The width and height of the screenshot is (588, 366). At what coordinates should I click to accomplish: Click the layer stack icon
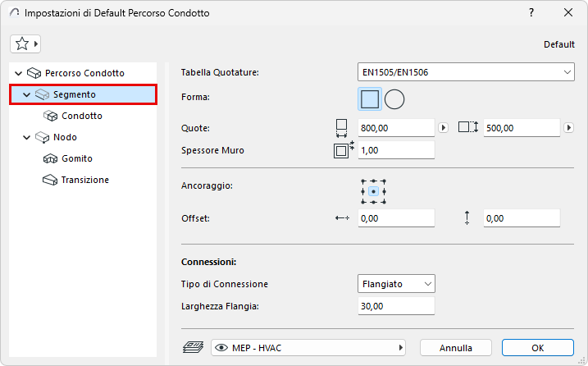click(x=193, y=348)
